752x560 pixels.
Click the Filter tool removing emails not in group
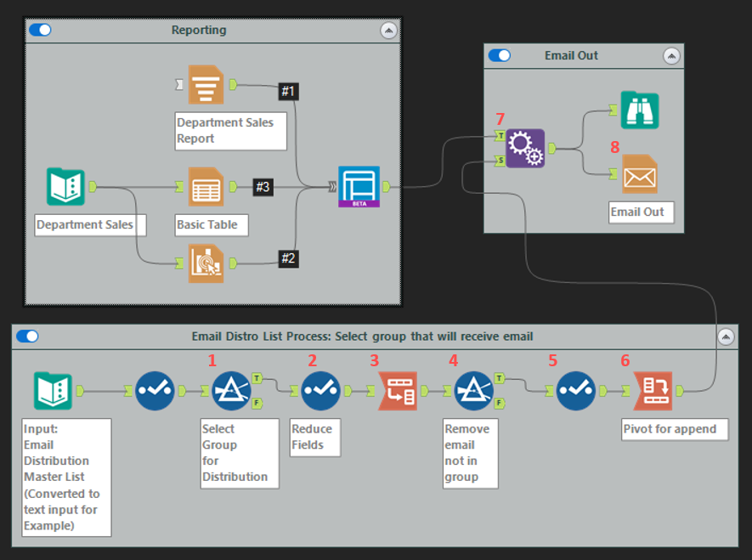click(x=473, y=390)
